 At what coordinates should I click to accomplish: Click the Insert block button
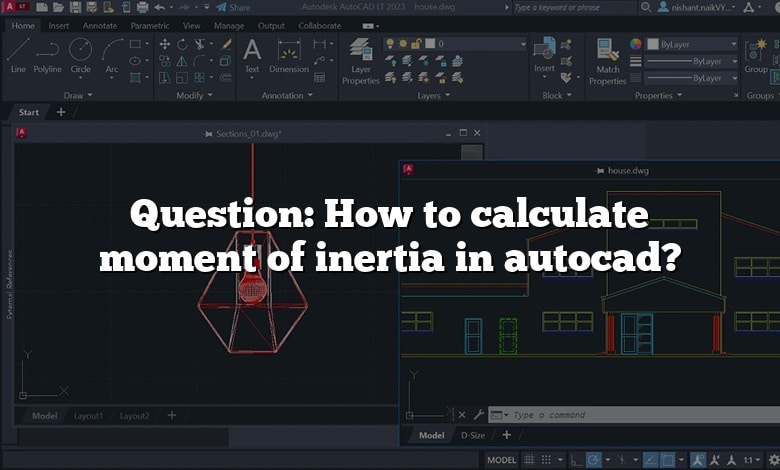(544, 55)
